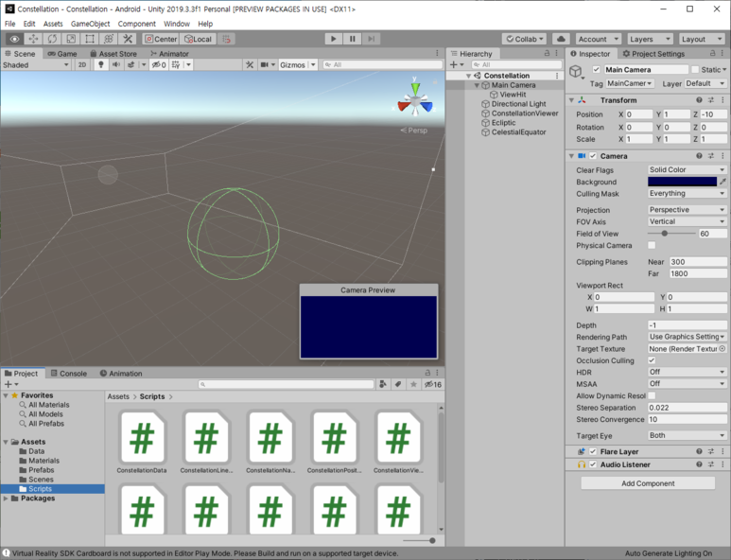
Task: Click the Pause button
Action: click(353, 39)
